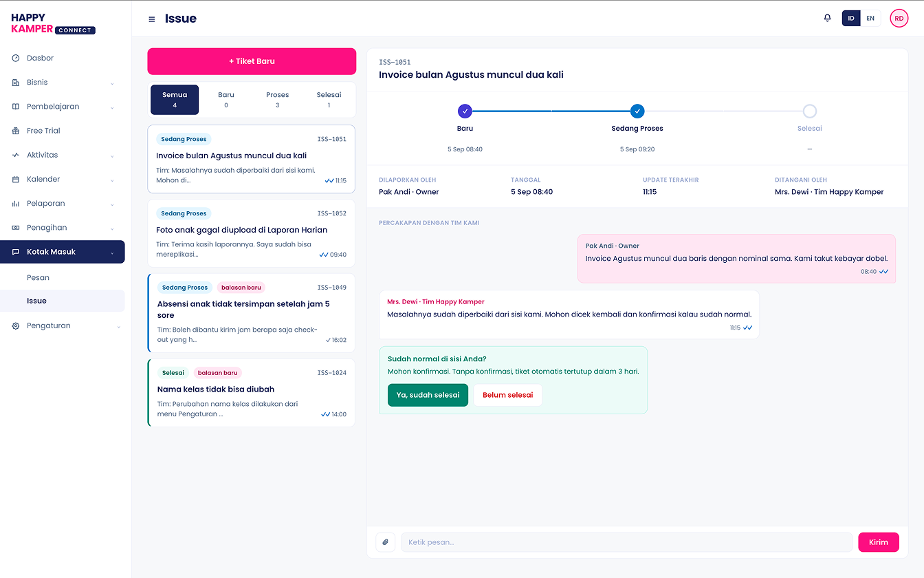Image resolution: width=924 pixels, height=578 pixels.
Task: Click the hamburger menu icon beside Issue
Action: [x=152, y=19]
